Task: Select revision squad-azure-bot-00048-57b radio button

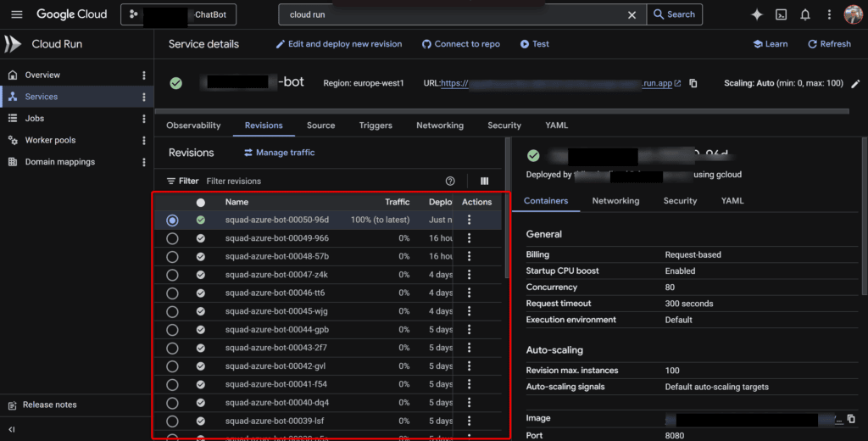Action: coord(172,256)
